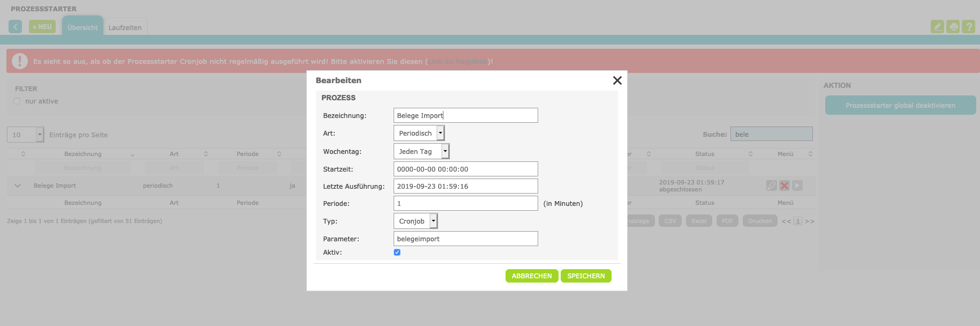
Task: Click the print icon in header
Action: tap(953, 27)
